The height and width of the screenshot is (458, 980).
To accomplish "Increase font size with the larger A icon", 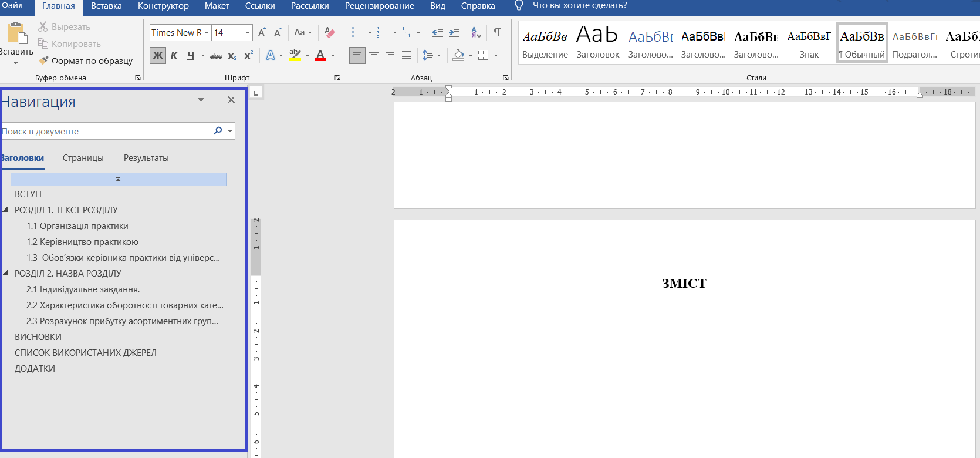I will pos(262,32).
